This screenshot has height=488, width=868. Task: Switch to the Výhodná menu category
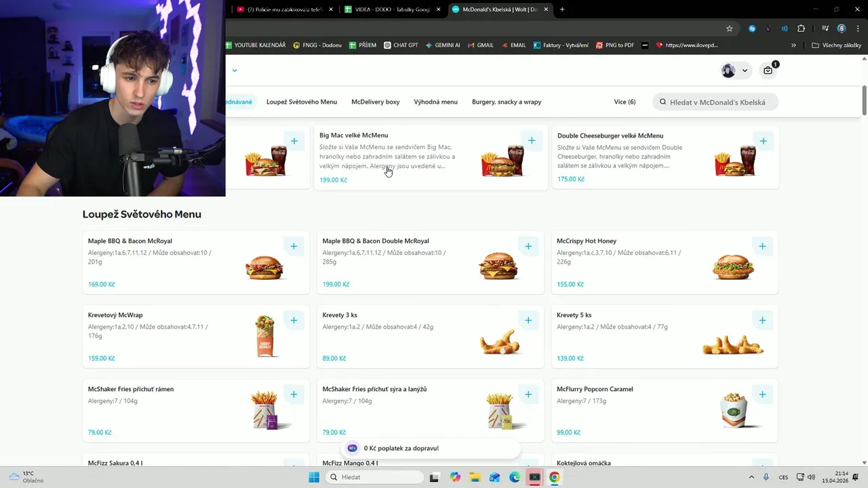coord(435,102)
